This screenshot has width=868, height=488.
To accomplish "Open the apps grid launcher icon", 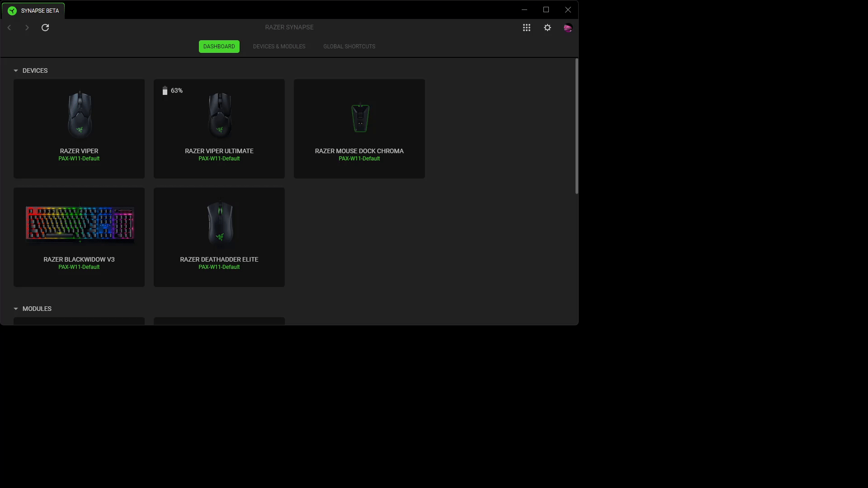I will point(527,28).
